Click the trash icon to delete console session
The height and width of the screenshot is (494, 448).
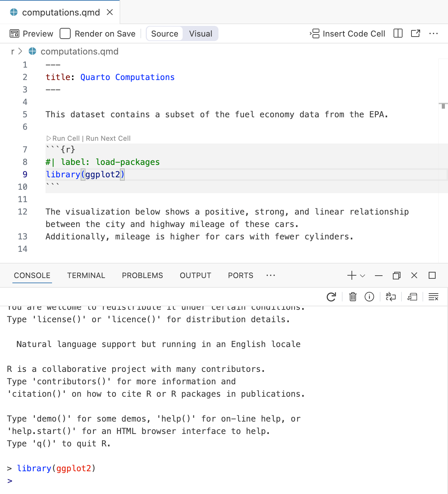point(352,297)
